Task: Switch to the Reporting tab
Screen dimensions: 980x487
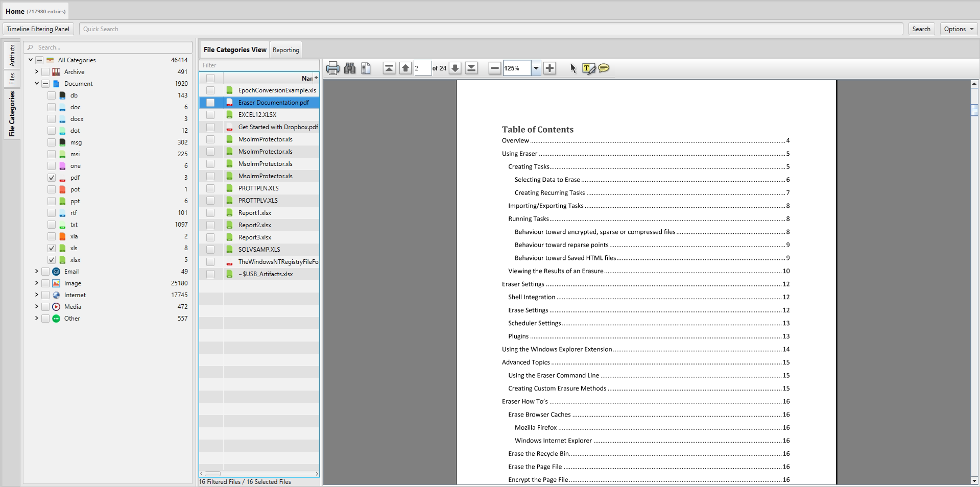Action: [285, 50]
